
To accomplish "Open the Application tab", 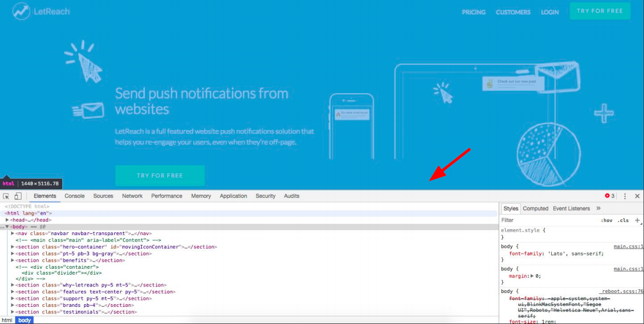I will pos(233,196).
